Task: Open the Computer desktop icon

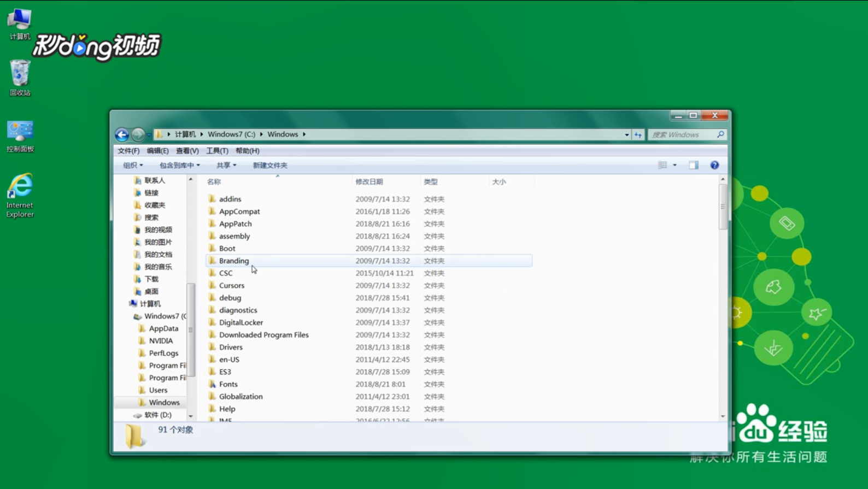Action: click(x=20, y=24)
